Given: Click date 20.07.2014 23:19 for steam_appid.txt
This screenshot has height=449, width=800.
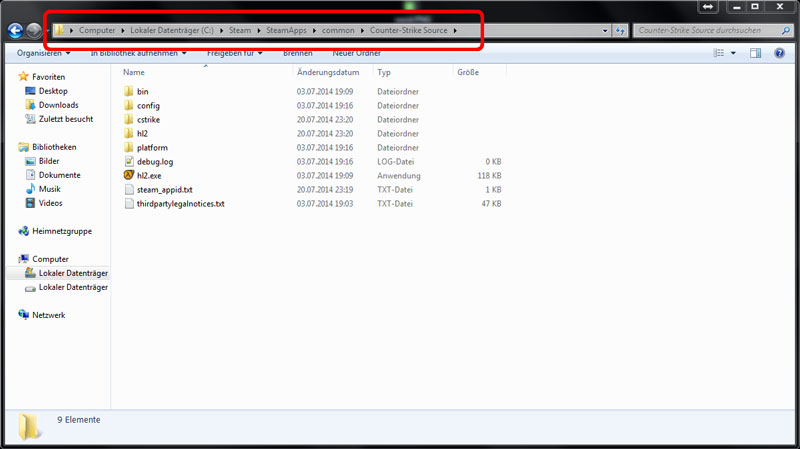Looking at the screenshot, I should point(325,190).
